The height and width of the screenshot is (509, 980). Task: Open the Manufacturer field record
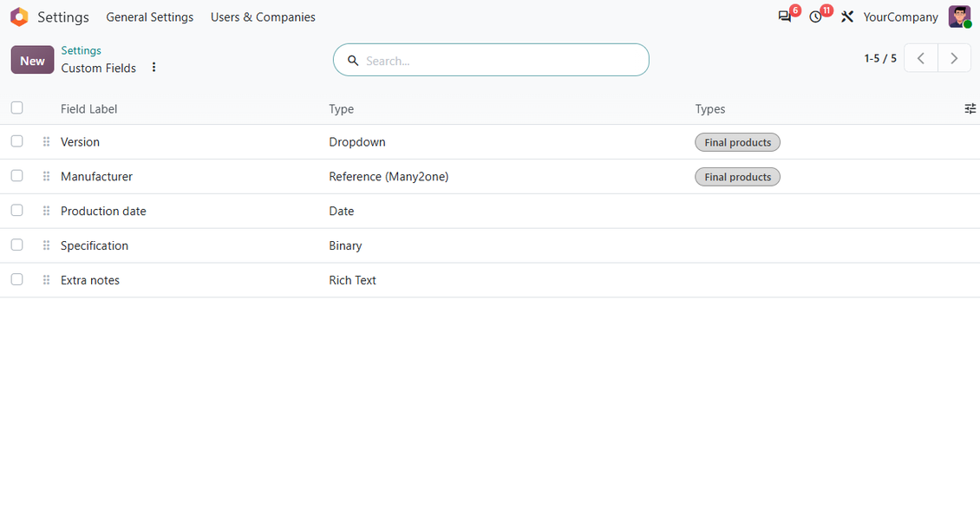96,177
